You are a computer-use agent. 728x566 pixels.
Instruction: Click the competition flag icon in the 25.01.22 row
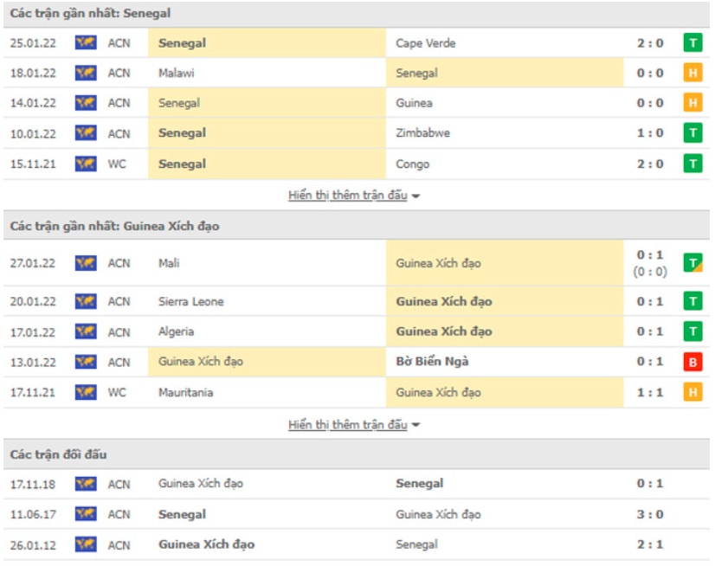[x=86, y=43]
